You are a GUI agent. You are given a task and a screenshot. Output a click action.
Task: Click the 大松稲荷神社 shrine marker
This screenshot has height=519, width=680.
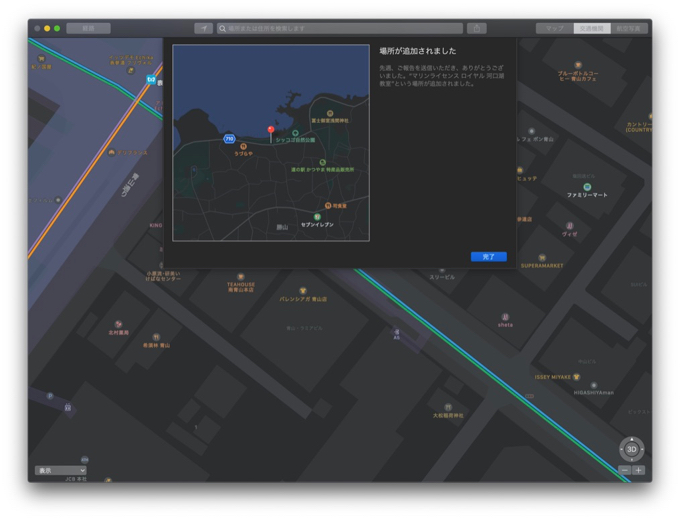(x=448, y=408)
